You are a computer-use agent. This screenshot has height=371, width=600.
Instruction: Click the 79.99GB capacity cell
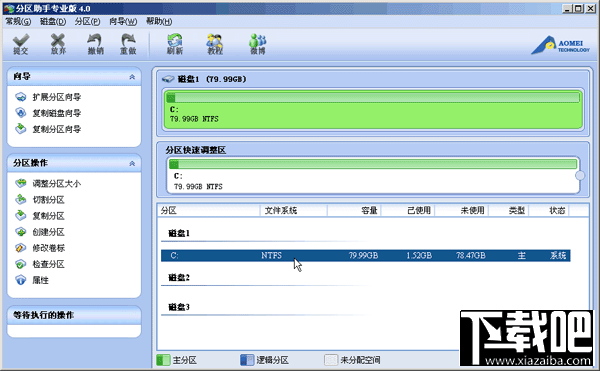click(x=363, y=255)
